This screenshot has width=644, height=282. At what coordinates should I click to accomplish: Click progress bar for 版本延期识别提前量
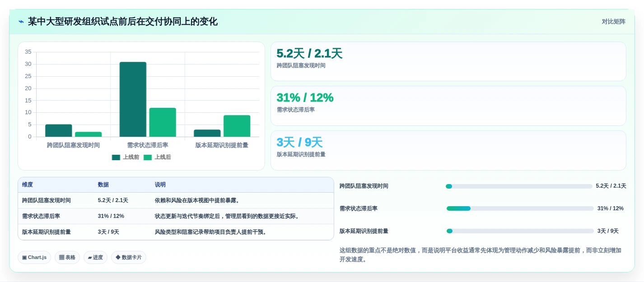pos(520,231)
